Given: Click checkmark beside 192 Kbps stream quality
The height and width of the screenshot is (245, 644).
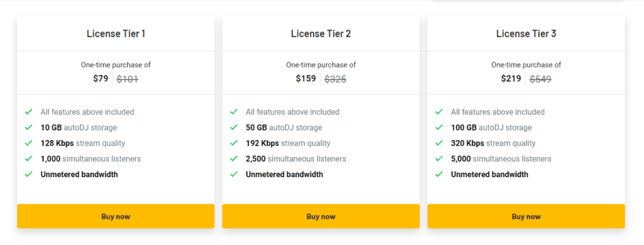Looking at the screenshot, I should pos(234,143).
